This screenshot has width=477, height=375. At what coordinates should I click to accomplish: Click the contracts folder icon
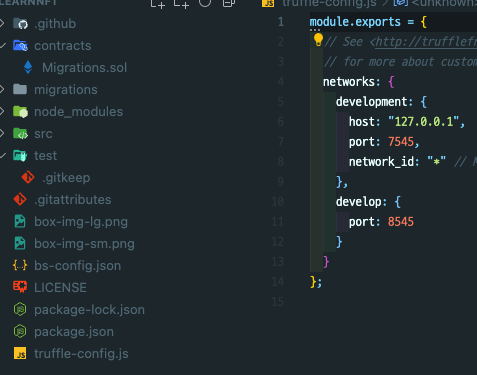(20, 45)
